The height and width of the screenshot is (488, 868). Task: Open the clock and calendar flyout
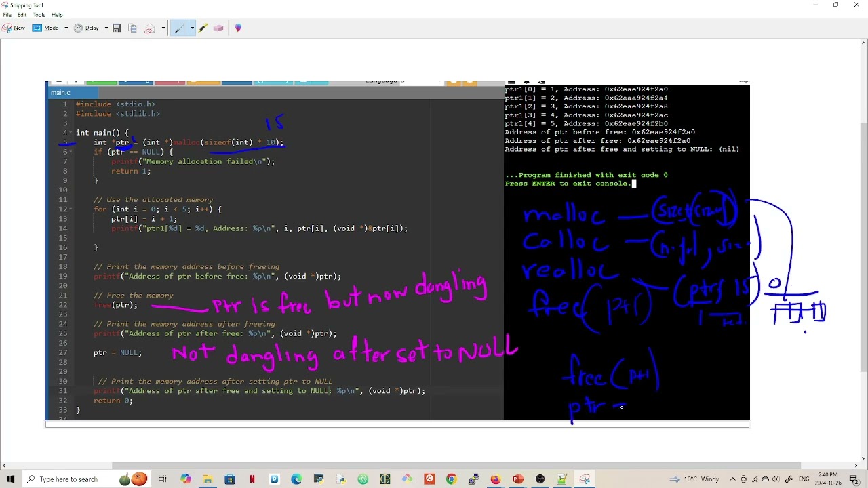828,479
